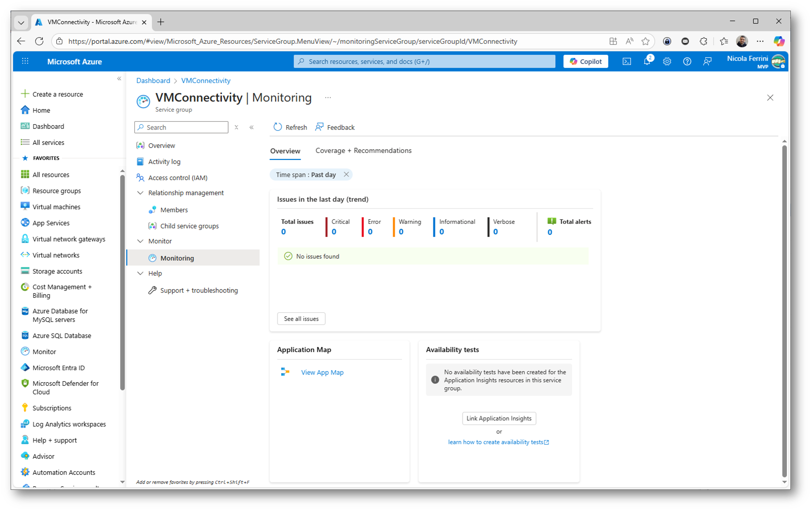Click the Link Application Insights button
Screen dimensions: 812x511
499,418
